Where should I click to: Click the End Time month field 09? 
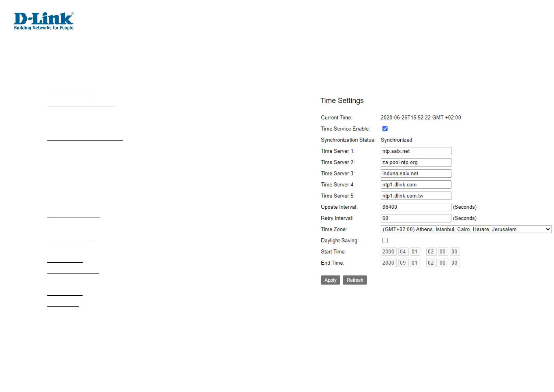tap(403, 263)
